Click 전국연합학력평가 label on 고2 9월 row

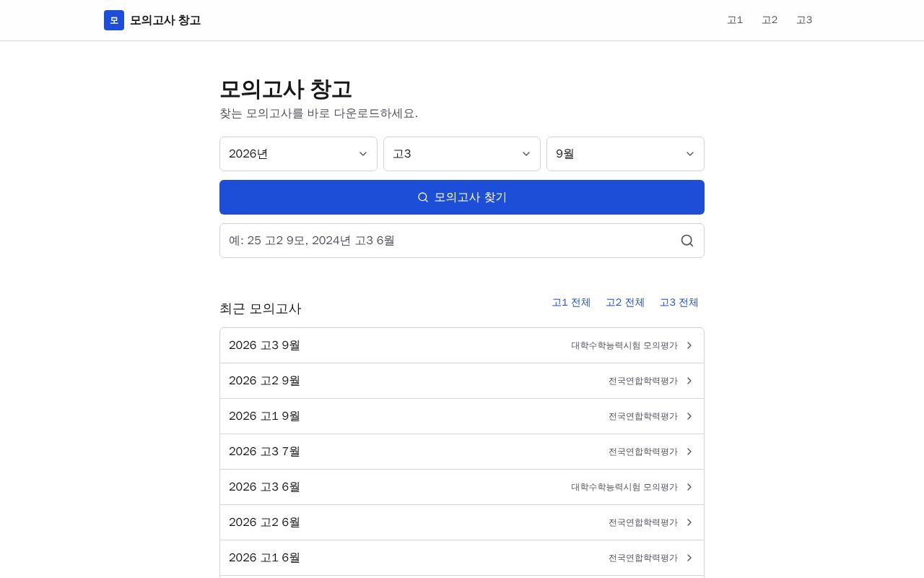pos(643,381)
